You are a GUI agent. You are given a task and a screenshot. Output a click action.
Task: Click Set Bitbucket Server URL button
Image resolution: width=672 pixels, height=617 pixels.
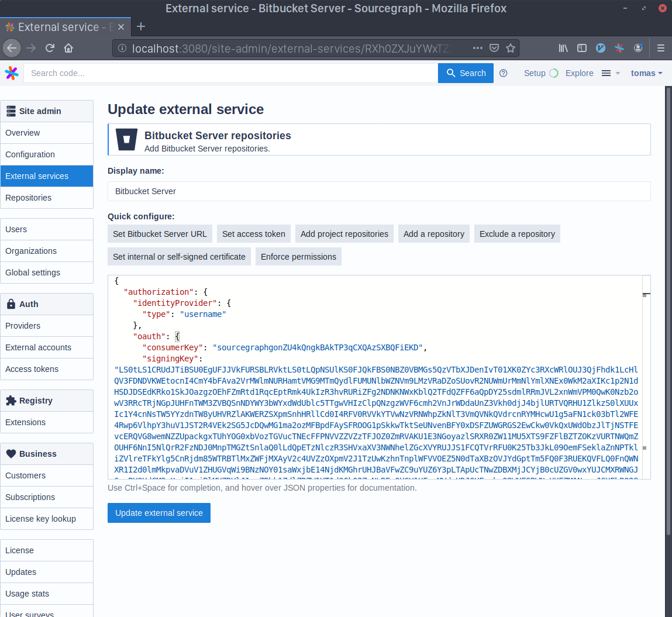160,234
